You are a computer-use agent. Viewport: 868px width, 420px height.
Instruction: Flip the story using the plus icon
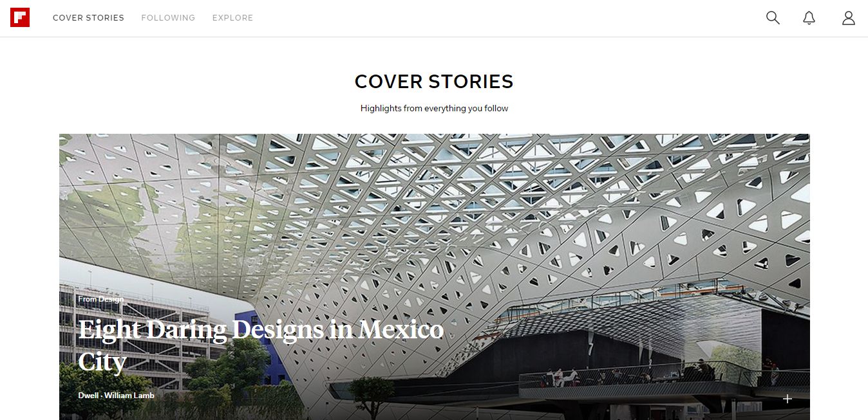coord(787,399)
